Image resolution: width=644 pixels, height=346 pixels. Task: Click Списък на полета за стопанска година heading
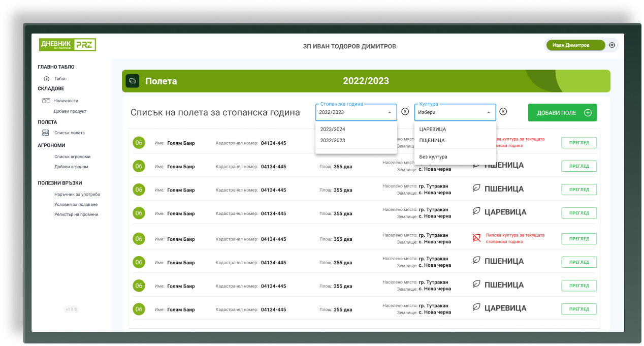point(215,113)
